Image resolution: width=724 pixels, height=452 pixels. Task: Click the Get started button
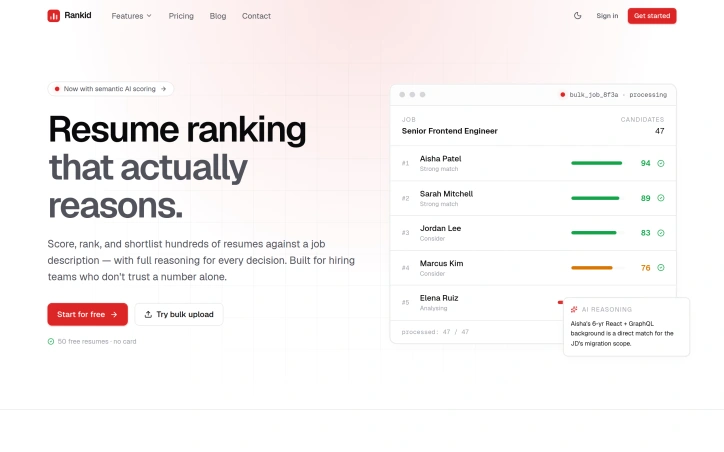point(652,16)
